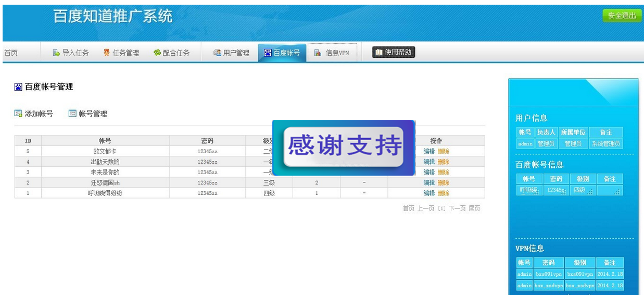The height and width of the screenshot is (295, 644).
Task: Edit the 出勤天数的 account row
Action: 429,162
